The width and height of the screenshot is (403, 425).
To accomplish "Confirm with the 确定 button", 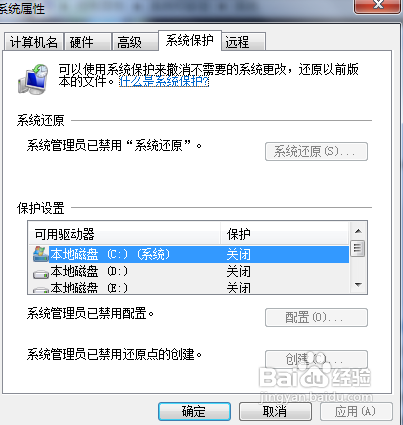I will click(194, 411).
